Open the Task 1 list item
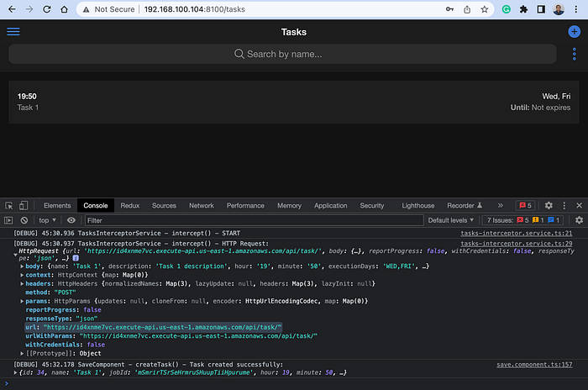 click(294, 102)
